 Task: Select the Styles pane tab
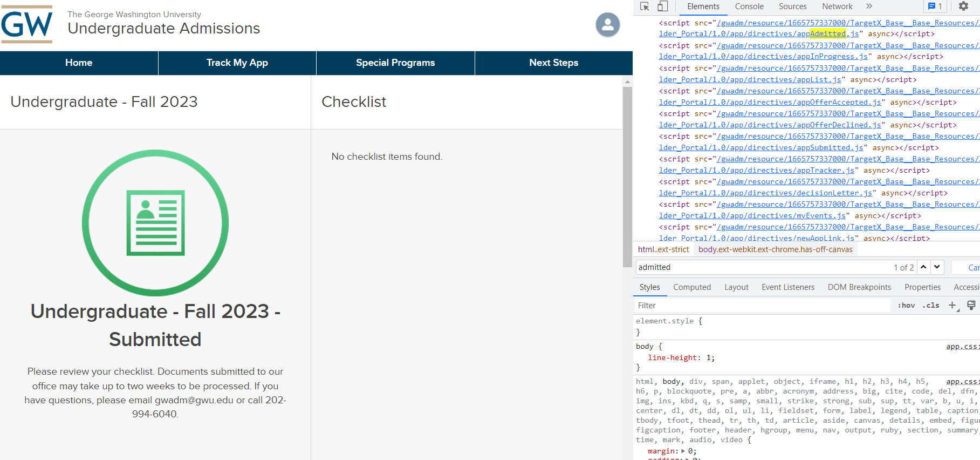pyautogui.click(x=649, y=287)
